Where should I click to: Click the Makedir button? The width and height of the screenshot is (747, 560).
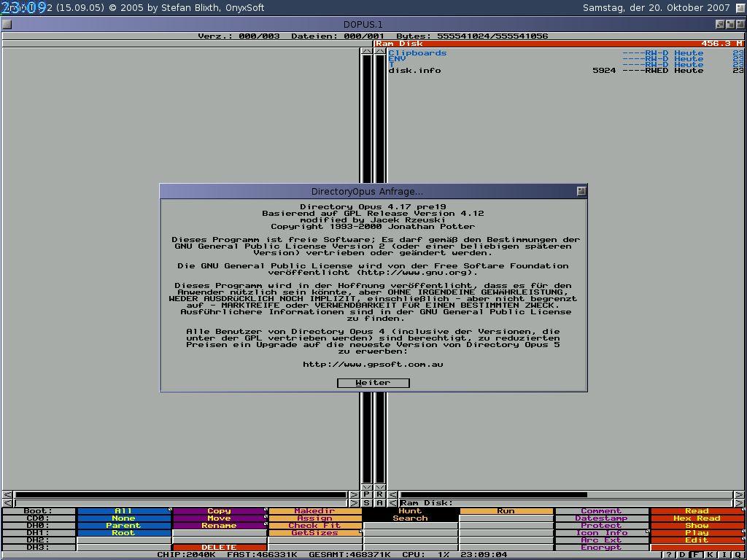[315, 511]
